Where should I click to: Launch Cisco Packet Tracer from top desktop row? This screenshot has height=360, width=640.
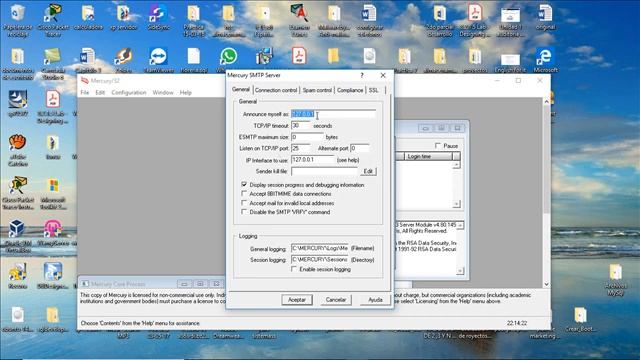53,13
